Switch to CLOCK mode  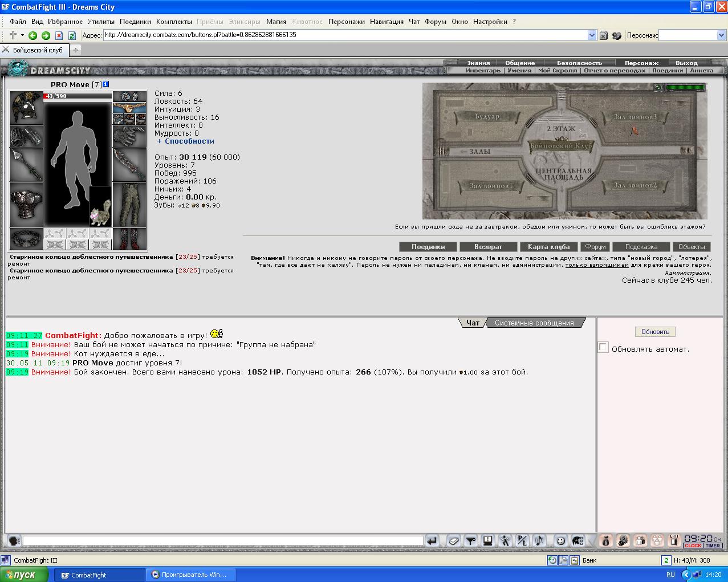[693, 546]
